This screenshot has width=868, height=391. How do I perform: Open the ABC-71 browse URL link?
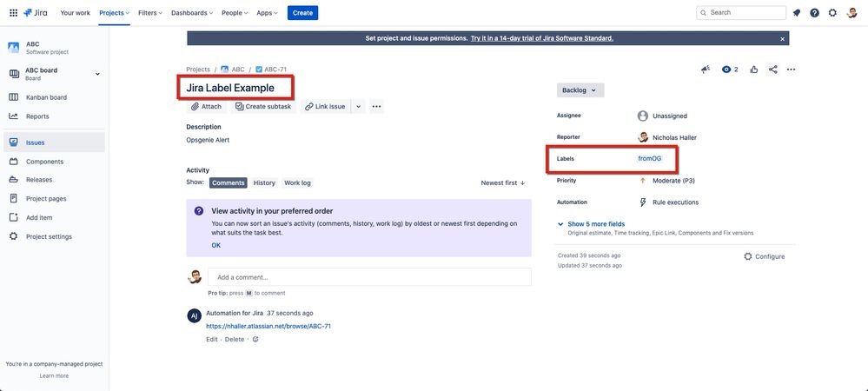(268, 326)
